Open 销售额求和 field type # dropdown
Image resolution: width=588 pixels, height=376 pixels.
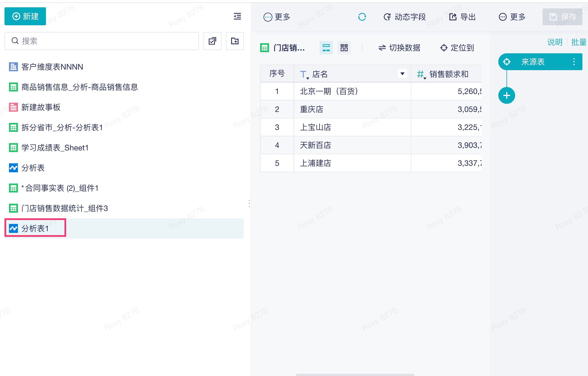(x=421, y=75)
